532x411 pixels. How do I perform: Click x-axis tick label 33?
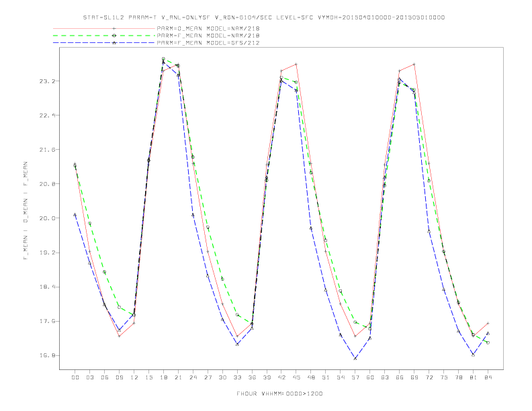pos(237,377)
